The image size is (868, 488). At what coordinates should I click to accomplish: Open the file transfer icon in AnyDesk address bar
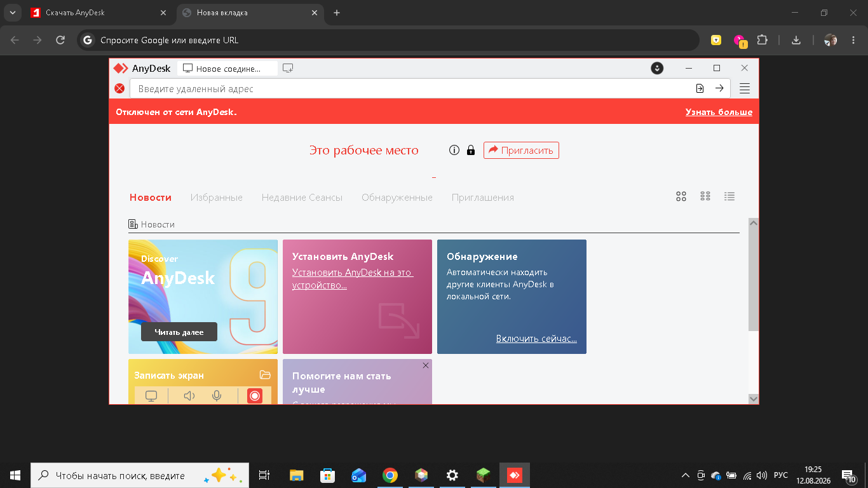(700, 88)
